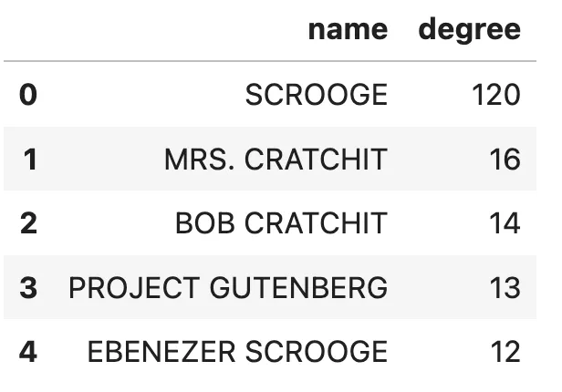Click the SCROOGE name cell in row 0
Screen dimensions: 562x392
coord(316,95)
